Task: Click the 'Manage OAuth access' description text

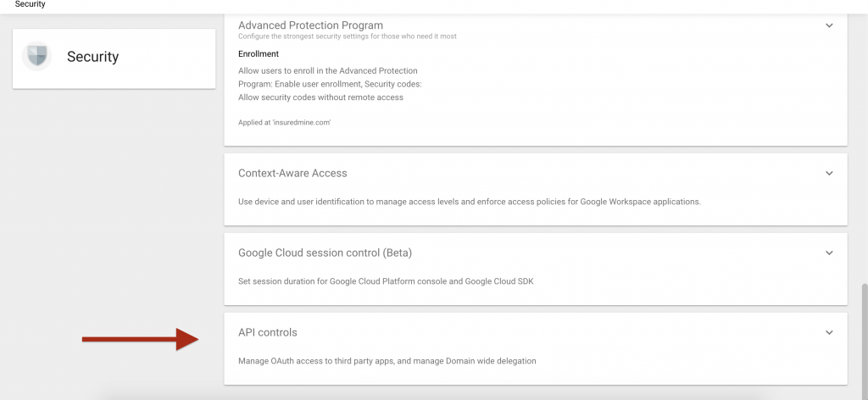Action: click(x=387, y=361)
